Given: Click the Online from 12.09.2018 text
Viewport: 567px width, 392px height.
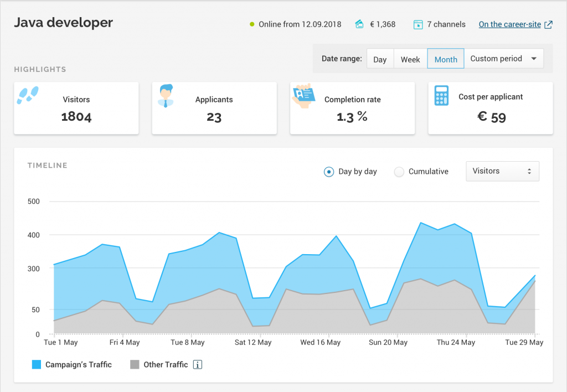Looking at the screenshot, I should point(300,24).
